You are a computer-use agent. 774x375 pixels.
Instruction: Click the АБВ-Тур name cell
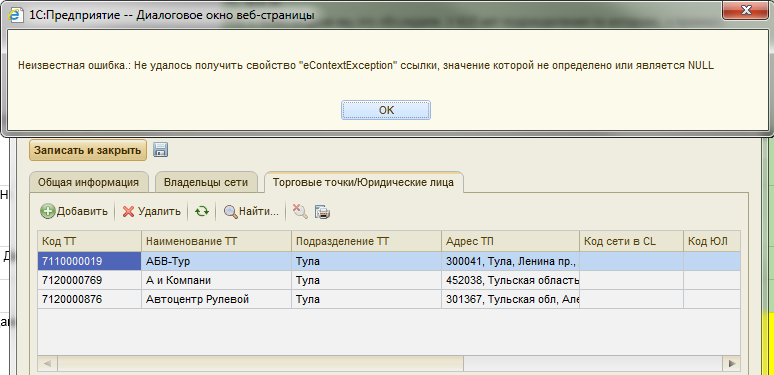click(217, 261)
